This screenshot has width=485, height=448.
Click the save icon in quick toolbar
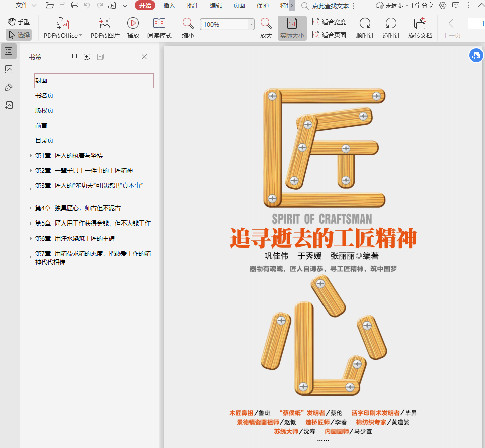(x=62, y=5)
